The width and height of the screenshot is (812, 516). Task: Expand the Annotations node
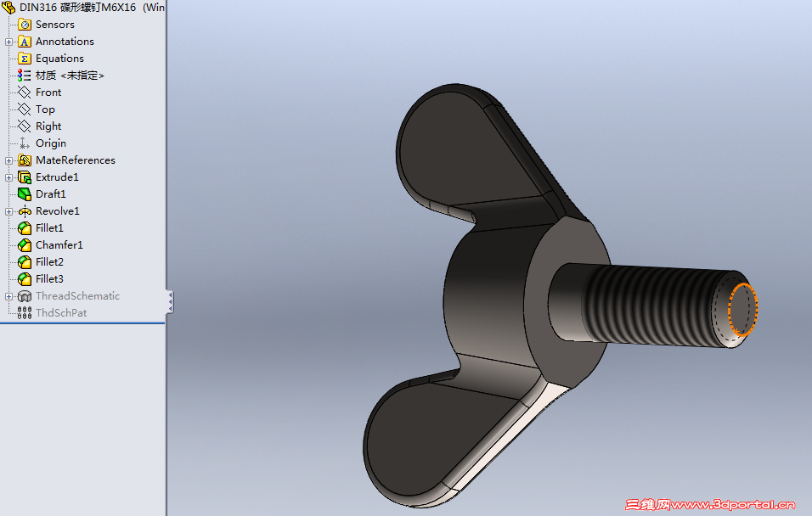[x=8, y=42]
